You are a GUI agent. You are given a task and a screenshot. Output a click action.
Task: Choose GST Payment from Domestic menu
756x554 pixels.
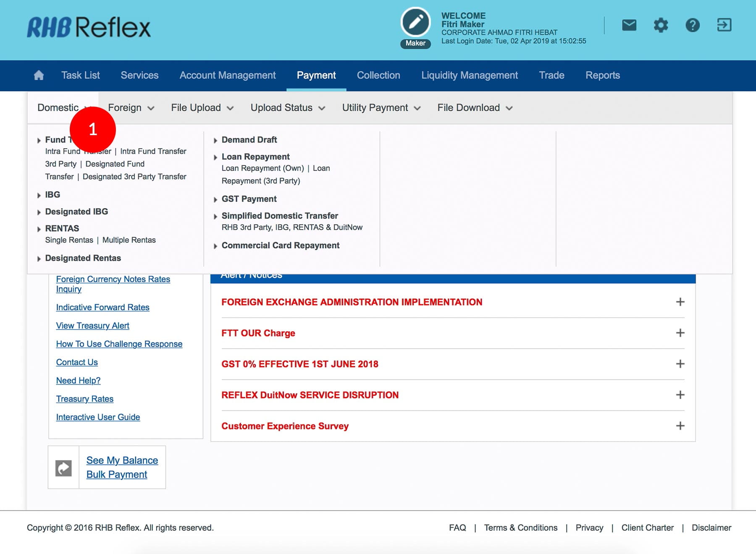249,199
